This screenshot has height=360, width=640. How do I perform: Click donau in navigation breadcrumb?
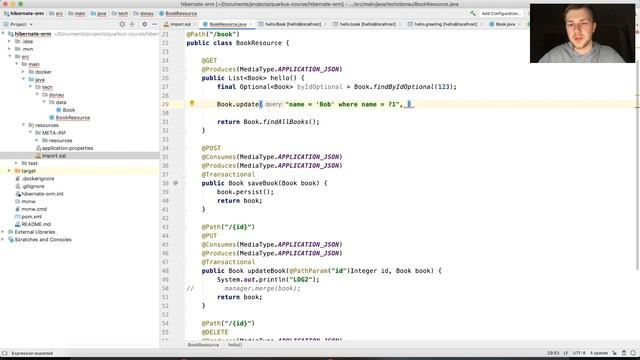click(x=144, y=13)
